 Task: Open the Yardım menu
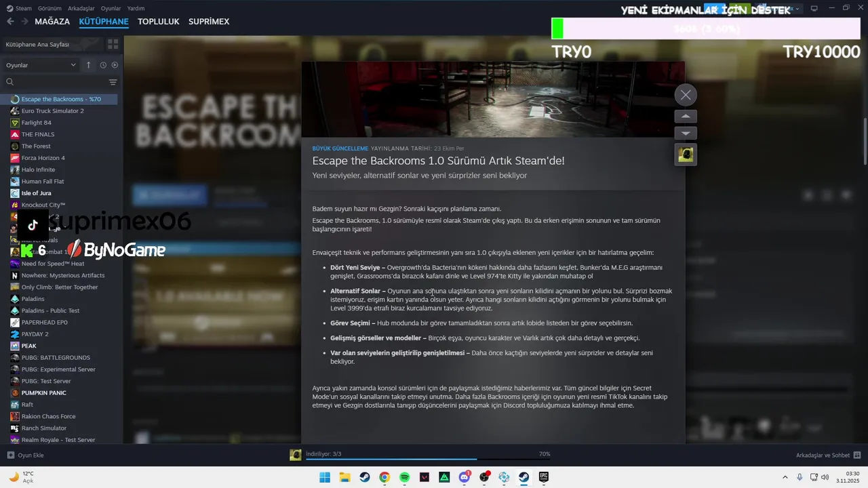pyautogui.click(x=136, y=8)
